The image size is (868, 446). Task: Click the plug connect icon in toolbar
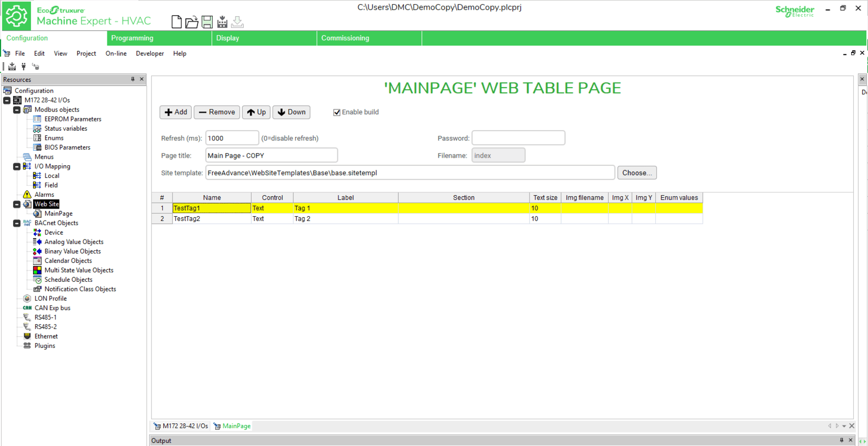coord(23,66)
